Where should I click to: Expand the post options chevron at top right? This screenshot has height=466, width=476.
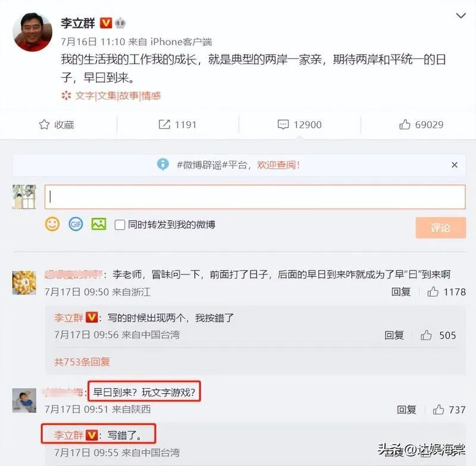click(x=461, y=15)
